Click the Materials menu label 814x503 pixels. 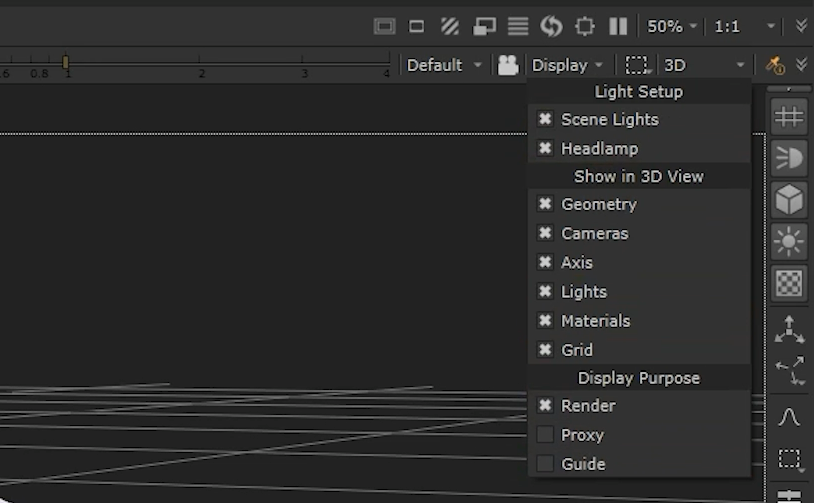pos(595,321)
